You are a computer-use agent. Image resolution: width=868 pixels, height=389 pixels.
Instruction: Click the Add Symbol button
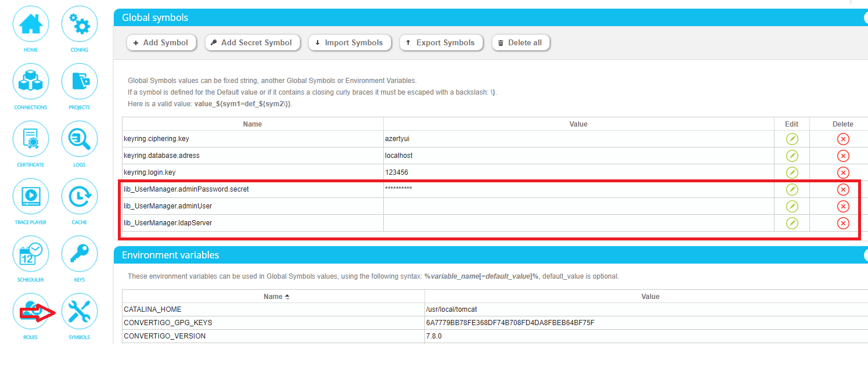point(161,42)
